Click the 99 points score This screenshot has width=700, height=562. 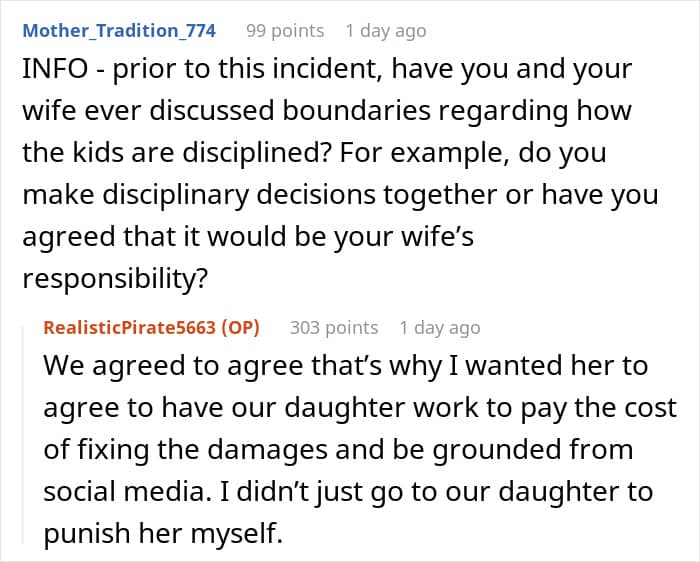point(285,31)
